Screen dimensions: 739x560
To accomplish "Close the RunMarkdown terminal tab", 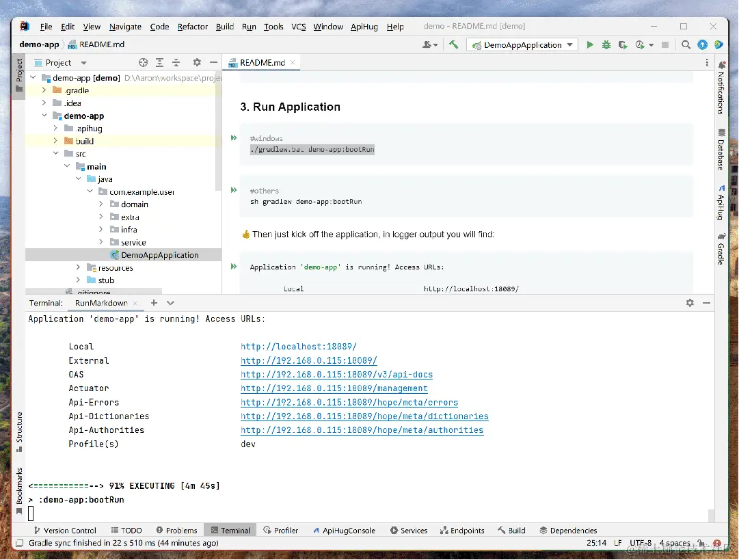I will click(135, 303).
